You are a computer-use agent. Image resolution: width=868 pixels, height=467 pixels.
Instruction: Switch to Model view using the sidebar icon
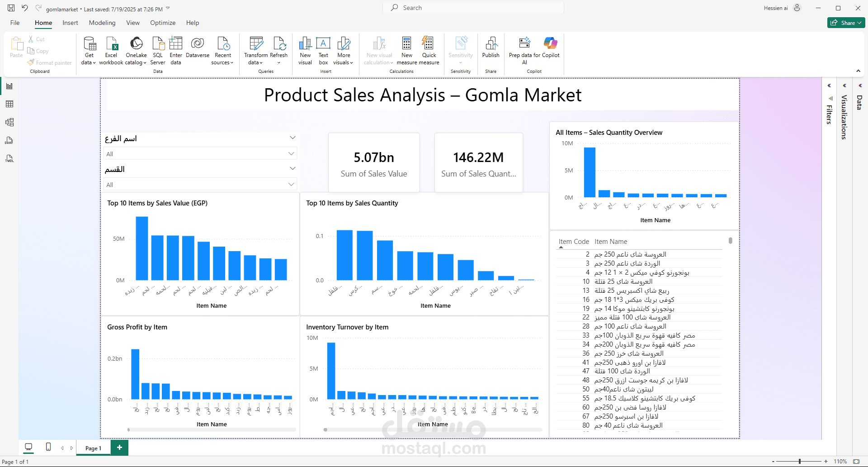pyautogui.click(x=9, y=122)
